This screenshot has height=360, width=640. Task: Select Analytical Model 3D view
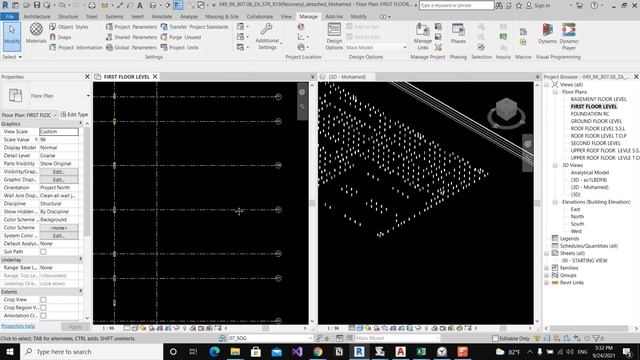pyautogui.click(x=589, y=173)
